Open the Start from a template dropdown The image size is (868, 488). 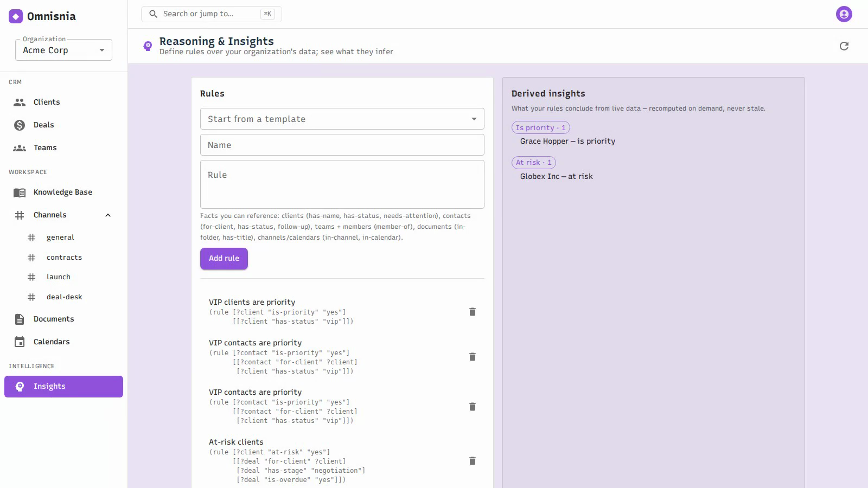342,119
